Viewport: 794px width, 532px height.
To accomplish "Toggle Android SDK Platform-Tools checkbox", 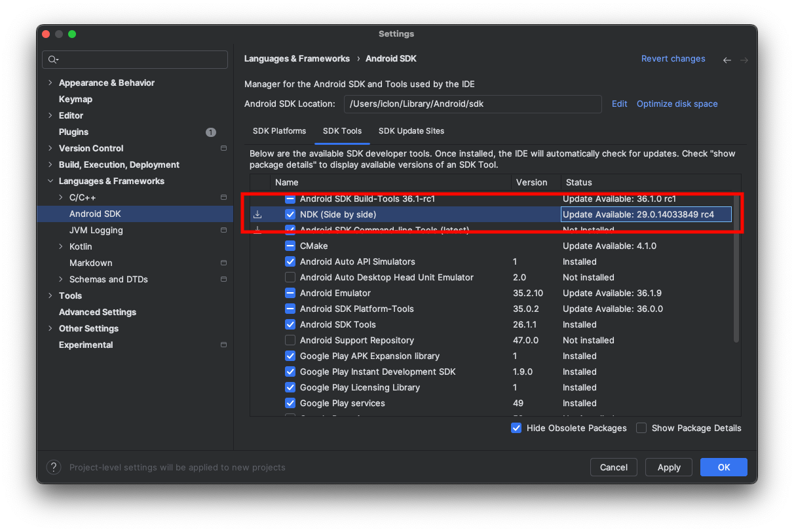I will (x=290, y=309).
